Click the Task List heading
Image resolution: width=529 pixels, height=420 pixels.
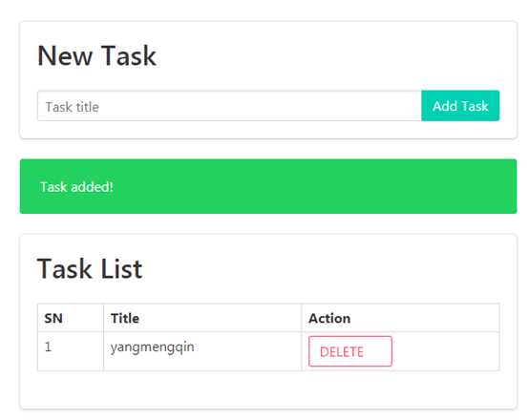[90, 269]
